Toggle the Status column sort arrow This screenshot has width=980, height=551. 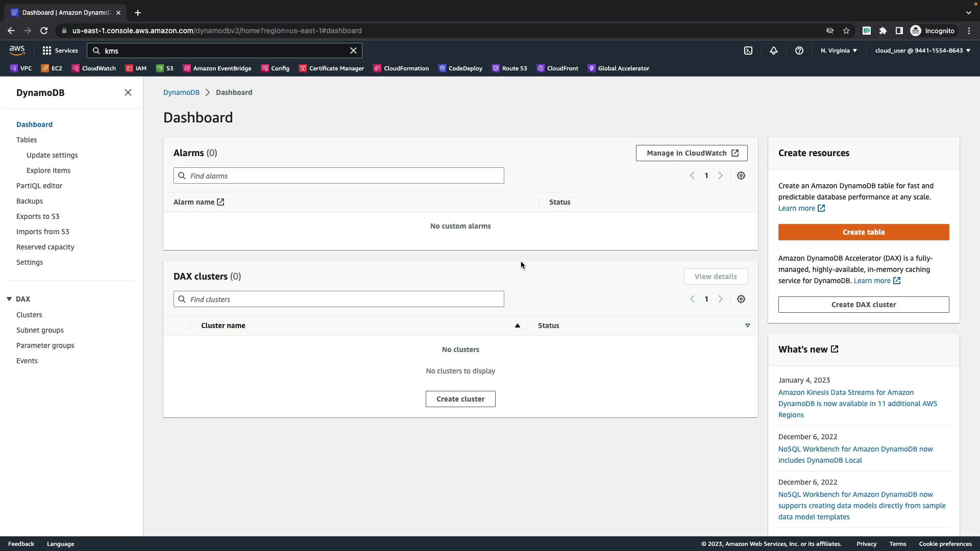(747, 325)
